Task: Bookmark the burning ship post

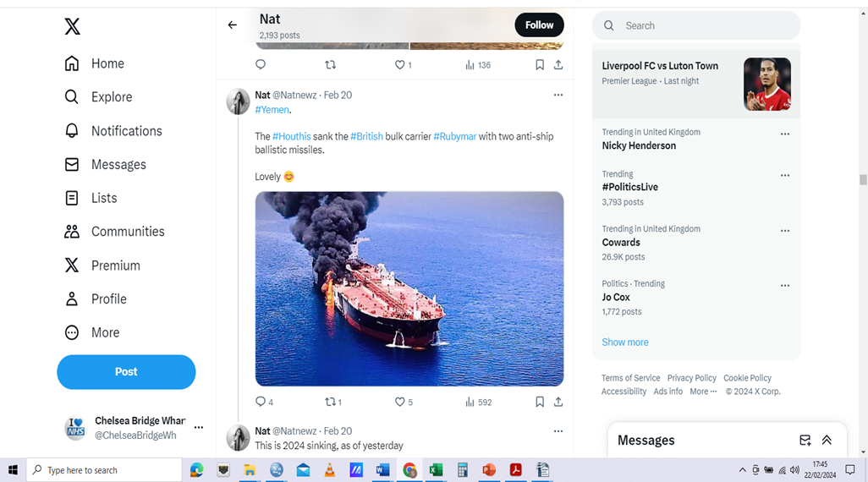Action: (539, 402)
